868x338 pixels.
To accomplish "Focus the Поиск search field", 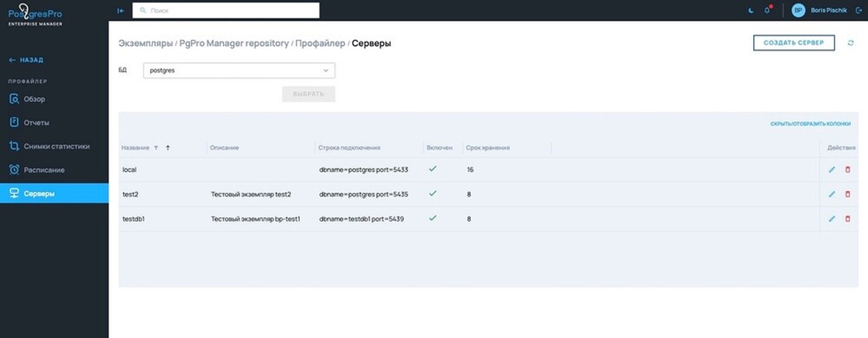I will (x=226, y=10).
